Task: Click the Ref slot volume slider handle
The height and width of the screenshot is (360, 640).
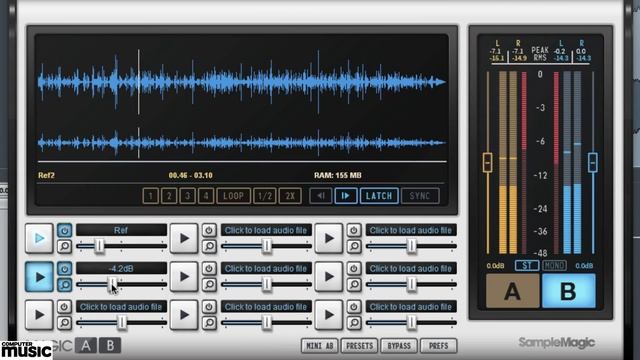Action: click(x=99, y=246)
